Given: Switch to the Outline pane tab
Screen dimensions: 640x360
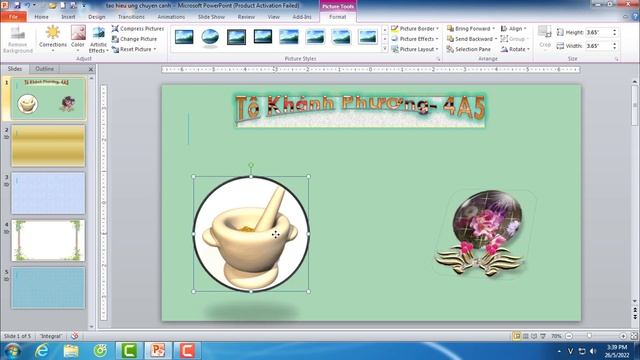Looking at the screenshot, I should (x=44, y=69).
